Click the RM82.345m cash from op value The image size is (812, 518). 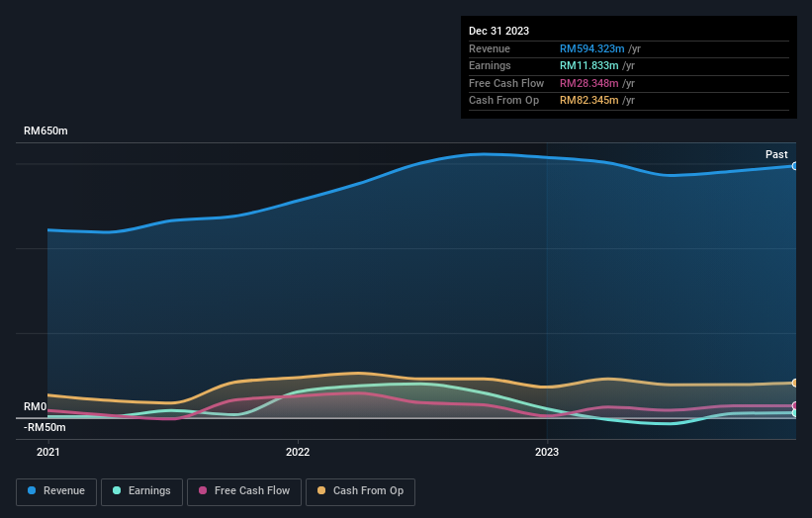point(588,101)
